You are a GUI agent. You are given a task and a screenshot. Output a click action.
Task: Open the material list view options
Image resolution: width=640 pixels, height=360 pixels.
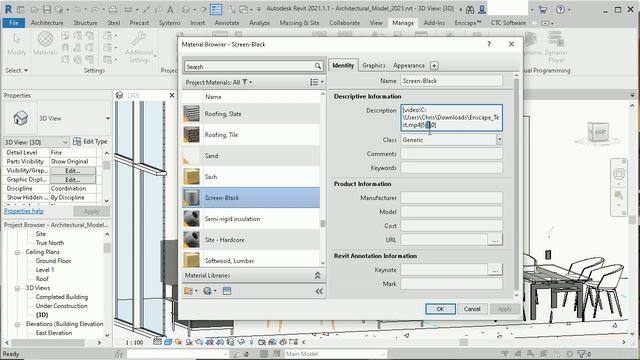coord(316,82)
